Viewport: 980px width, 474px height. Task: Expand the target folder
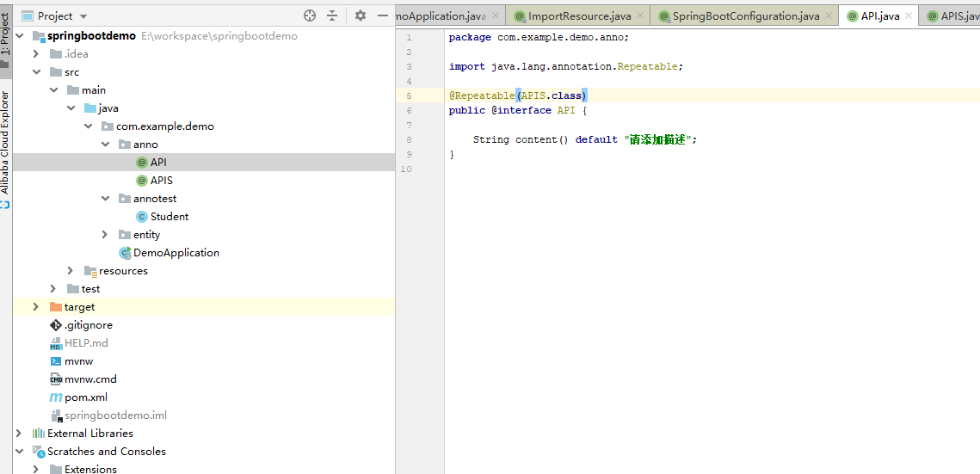click(36, 307)
